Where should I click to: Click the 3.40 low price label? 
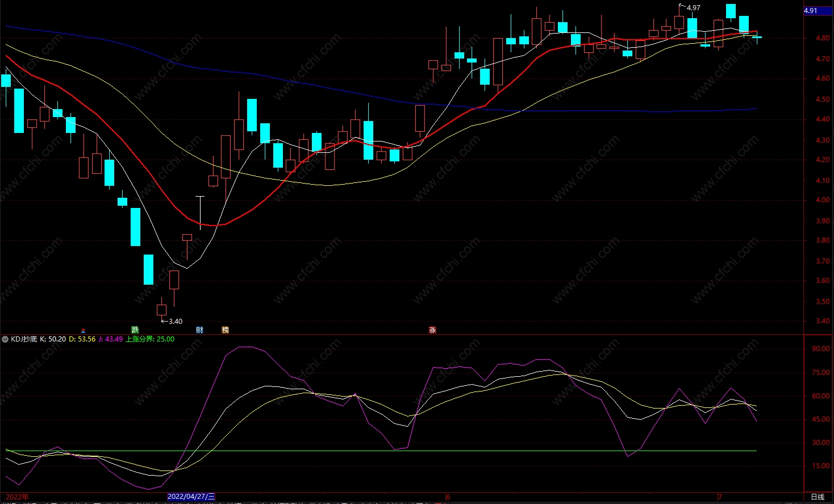(x=176, y=322)
